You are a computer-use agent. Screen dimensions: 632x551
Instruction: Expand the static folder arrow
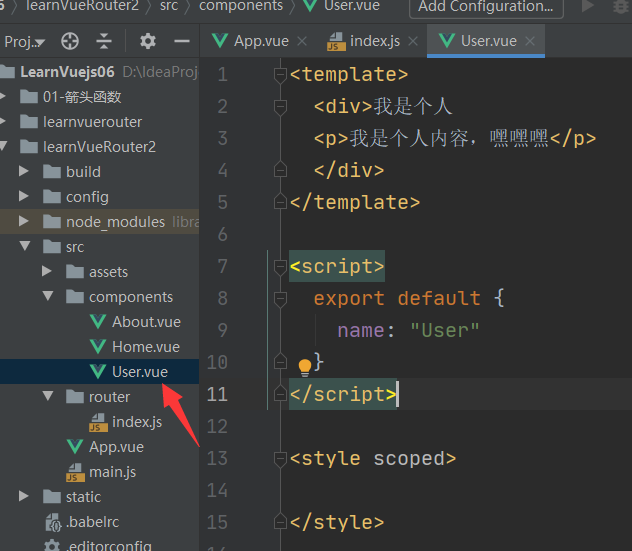[x=24, y=496]
